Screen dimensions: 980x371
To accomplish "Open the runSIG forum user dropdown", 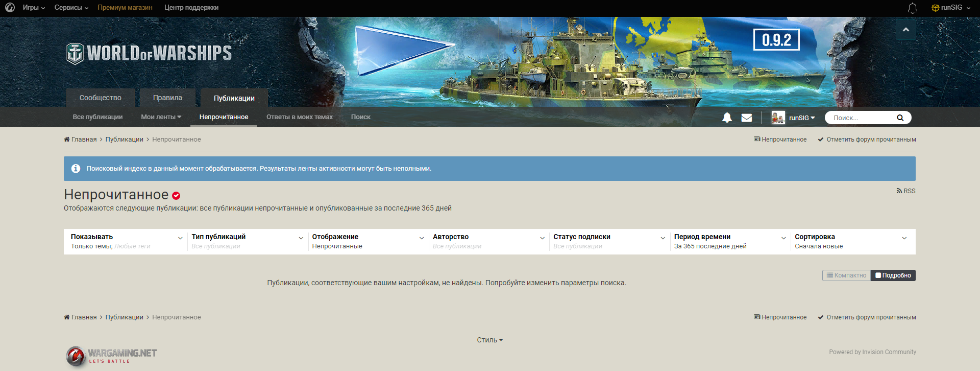I will (802, 118).
